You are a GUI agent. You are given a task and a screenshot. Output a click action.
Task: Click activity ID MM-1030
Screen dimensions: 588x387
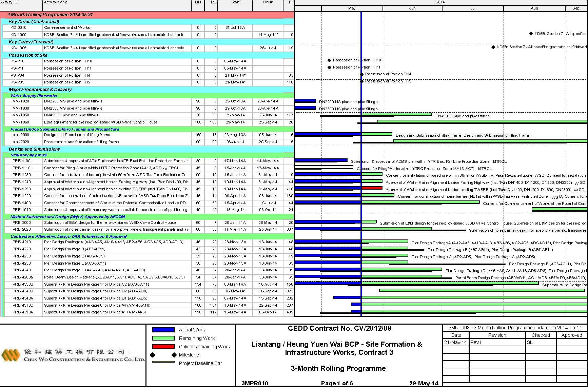pos(21,108)
